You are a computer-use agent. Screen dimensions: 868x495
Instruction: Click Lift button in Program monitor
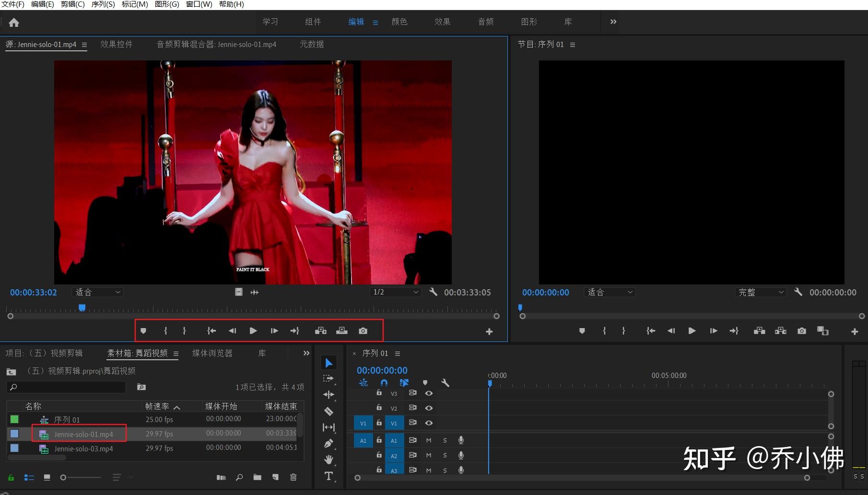759,331
